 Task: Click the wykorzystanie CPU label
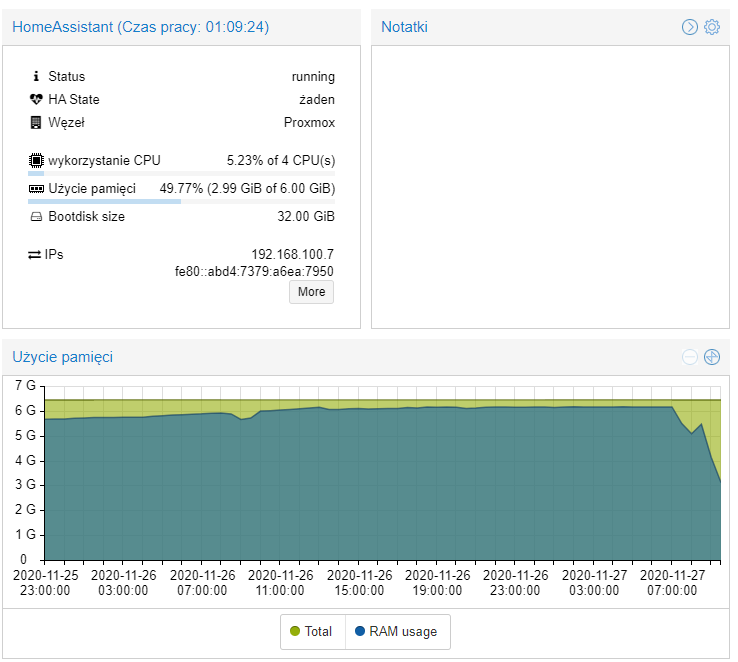point(104,160)
